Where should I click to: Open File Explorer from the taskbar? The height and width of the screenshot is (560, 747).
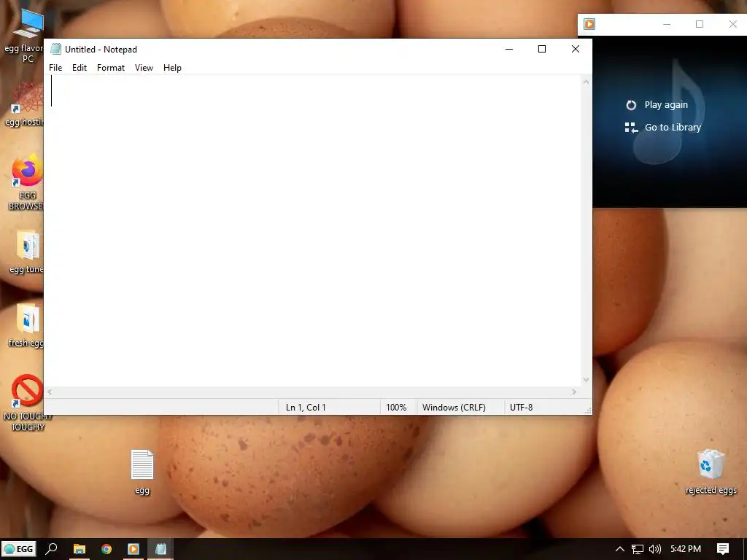[79, 549]
